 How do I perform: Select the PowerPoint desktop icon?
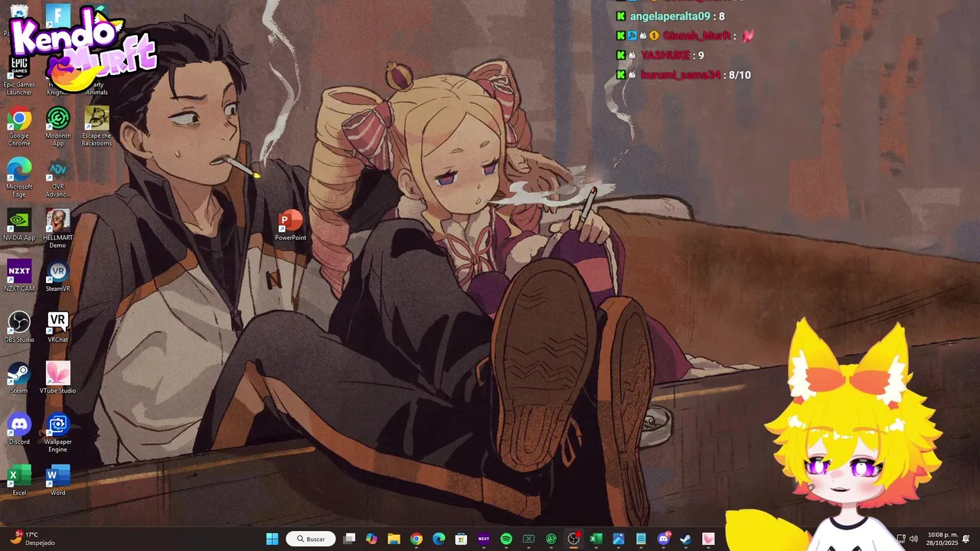pyautogui.click(x=291, y=226)
